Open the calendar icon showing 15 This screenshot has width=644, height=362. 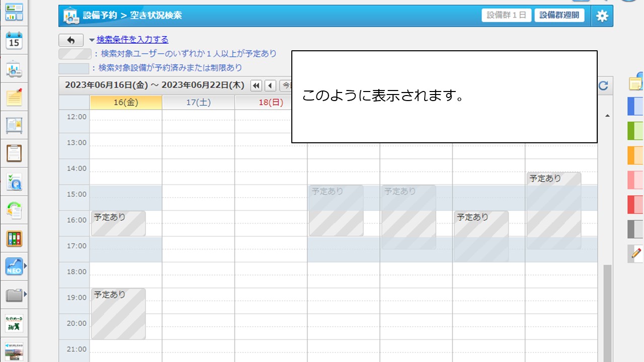click(14, 41)
